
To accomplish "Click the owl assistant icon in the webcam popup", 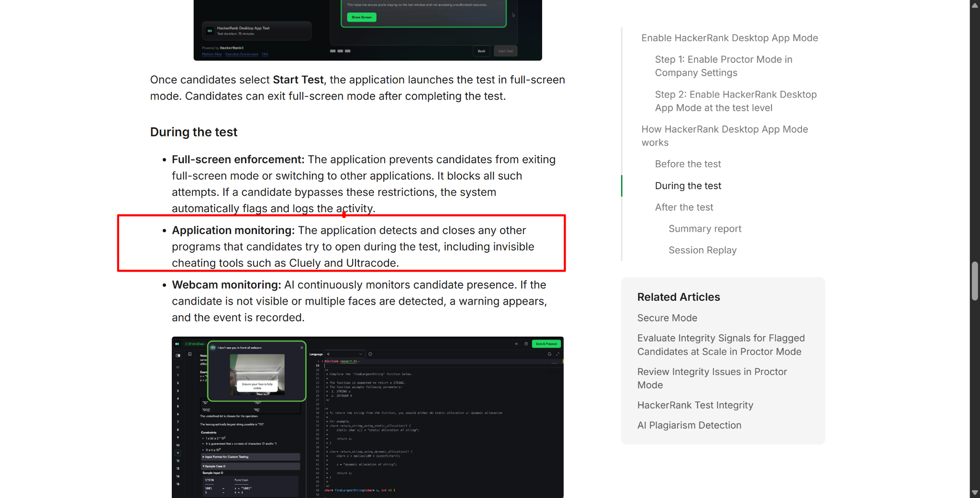I will 213,348.
